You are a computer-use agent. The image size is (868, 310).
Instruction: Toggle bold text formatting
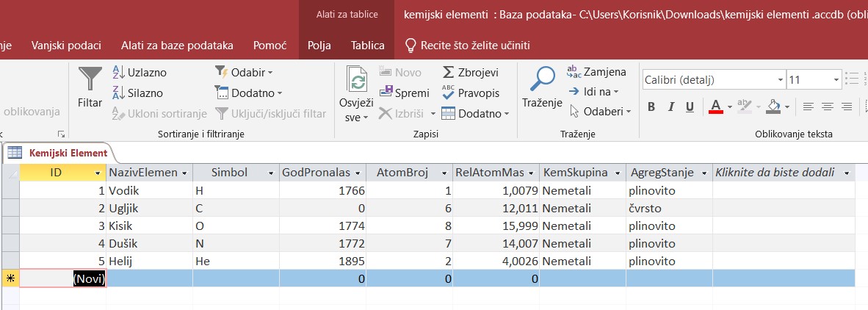(x=651, y=107)
